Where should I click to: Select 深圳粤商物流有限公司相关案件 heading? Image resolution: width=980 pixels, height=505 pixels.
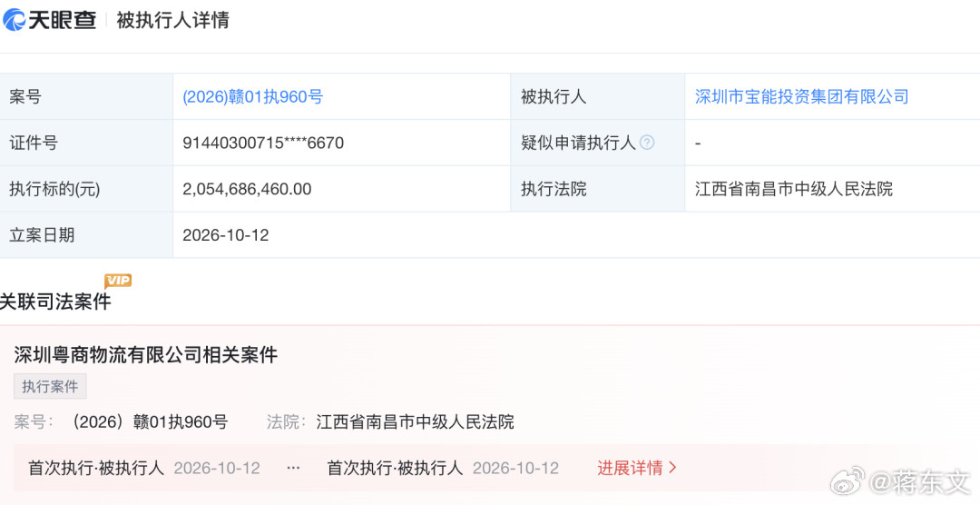pyautogui.click(x=145, y=355)
